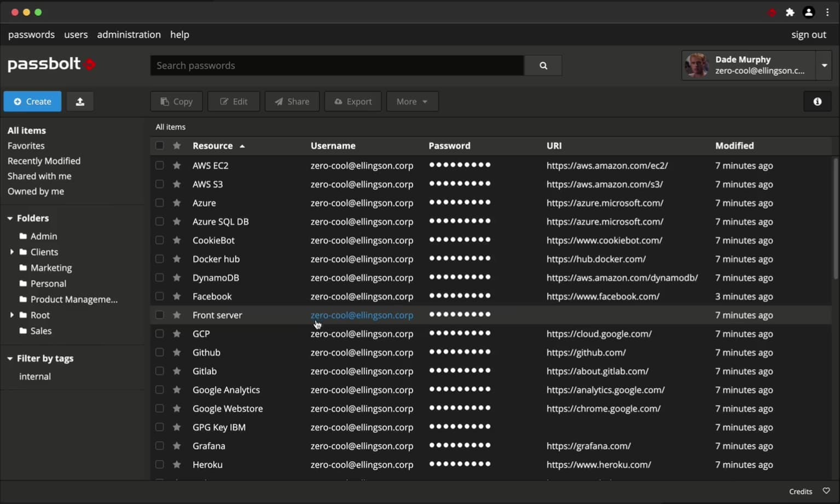Mark Facebook as favorite with star
This screenshot has height=504, width=840.
point(177,297)
